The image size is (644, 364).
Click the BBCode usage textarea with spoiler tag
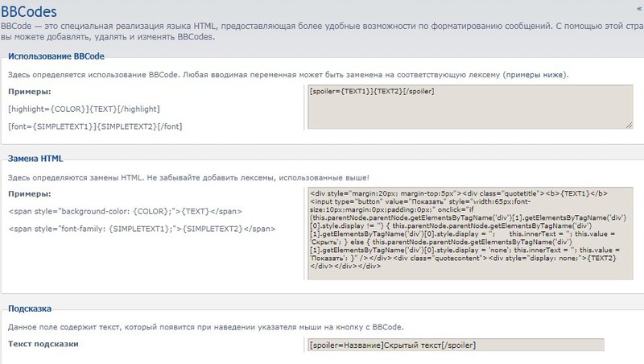[469, 106]
